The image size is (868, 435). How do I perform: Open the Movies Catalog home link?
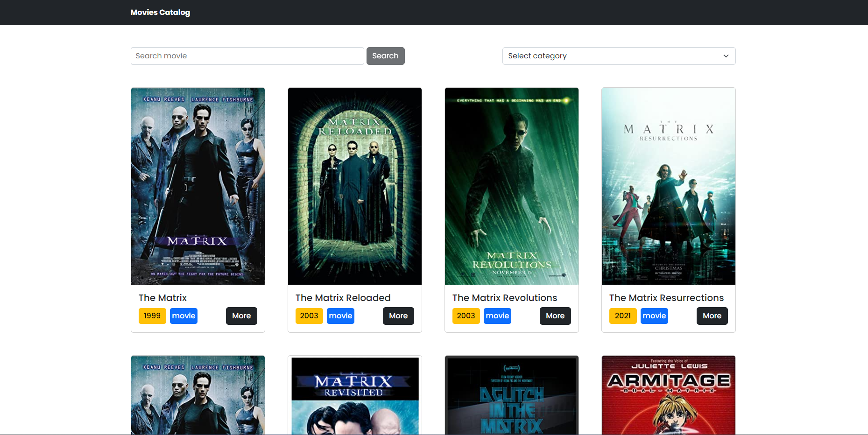click(160, 12)
